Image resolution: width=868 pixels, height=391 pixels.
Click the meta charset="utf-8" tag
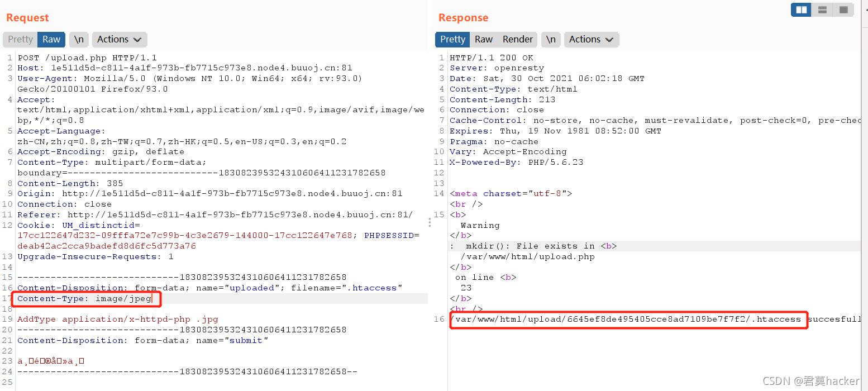click(x=511, y=194)
